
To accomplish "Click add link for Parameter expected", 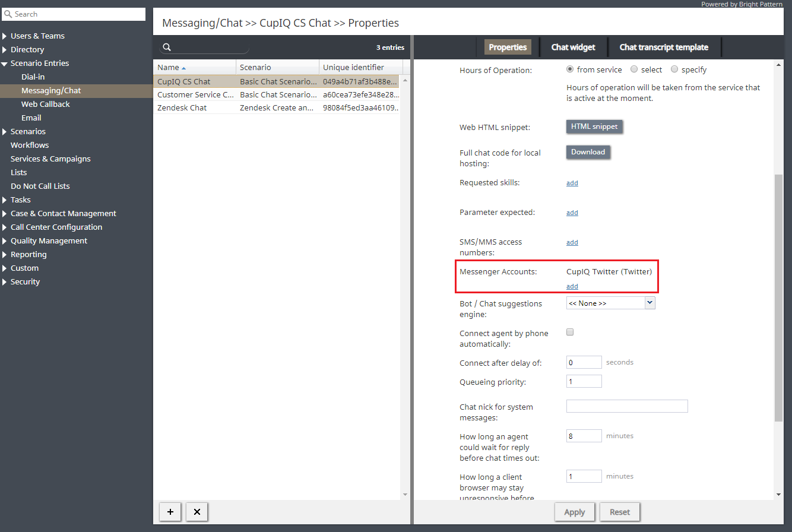I will coord(572,213).
